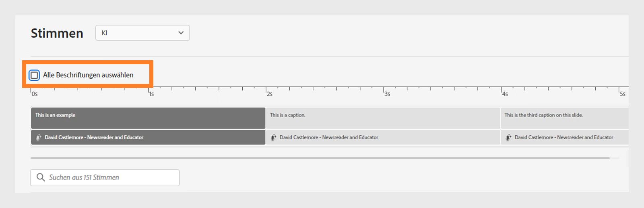Click the AI voice icon on the first caption
644x208 pixels.
click(x=39, y=138)
